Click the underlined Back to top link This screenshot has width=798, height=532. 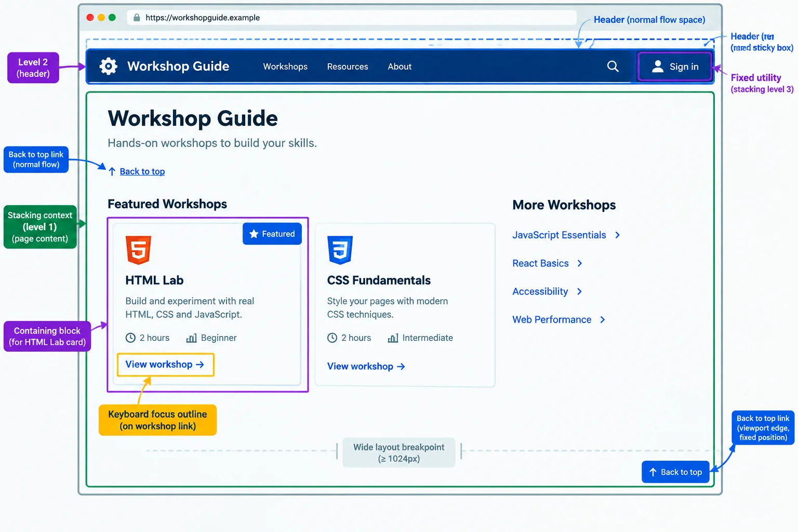142,171
